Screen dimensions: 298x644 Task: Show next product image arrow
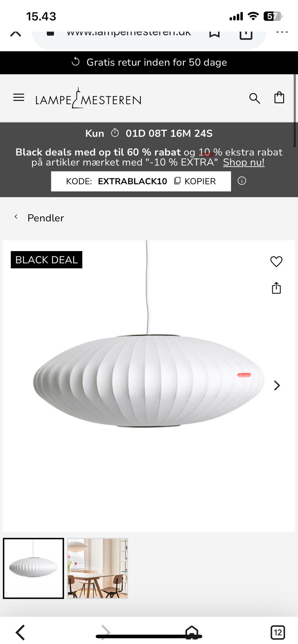277,385
